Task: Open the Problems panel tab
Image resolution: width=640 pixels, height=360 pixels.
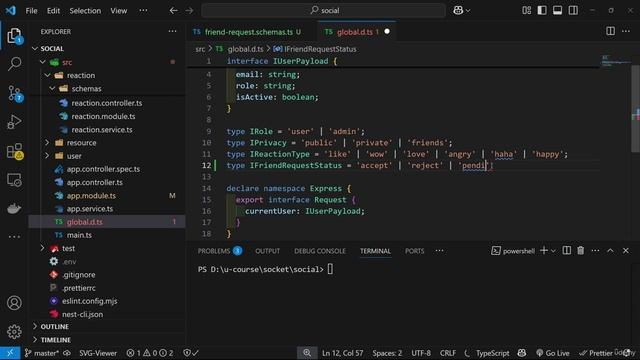Action: click(x=220, y=251)
